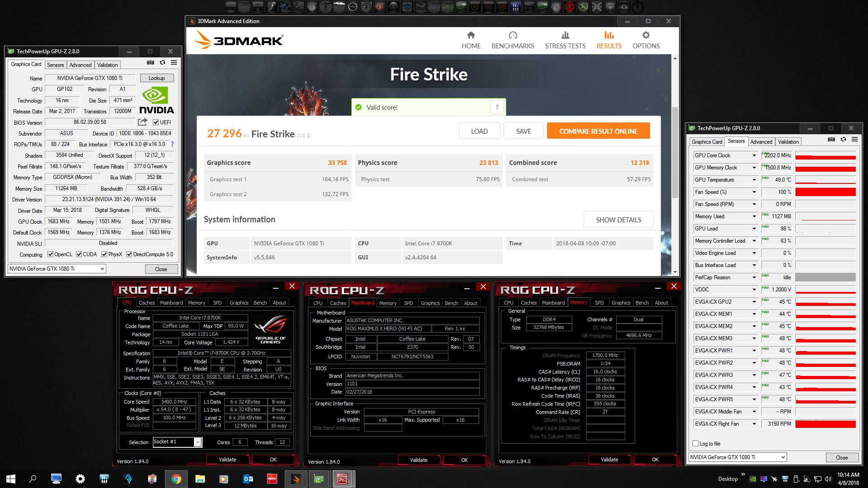Open RESULTS section in 3DMark
The height and width of the screenshot is (488, 868).
pyautogui.click(x=609, y=40)
